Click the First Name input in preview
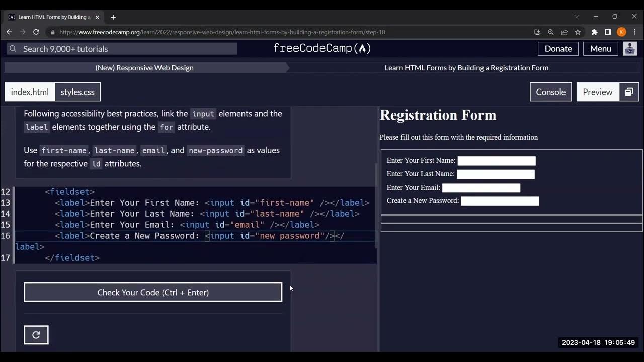Image resolution: width=644 pixels, height=362 pixels. point(497,161)
